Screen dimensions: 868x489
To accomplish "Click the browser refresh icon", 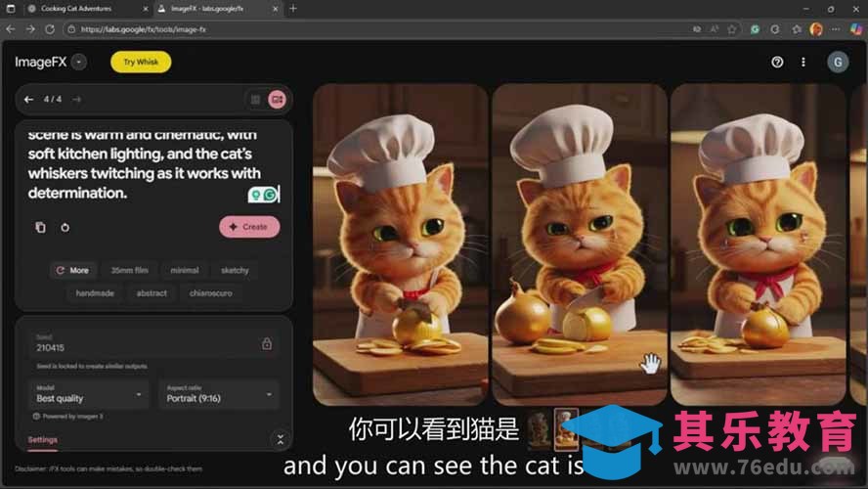I will click(49, 29).
